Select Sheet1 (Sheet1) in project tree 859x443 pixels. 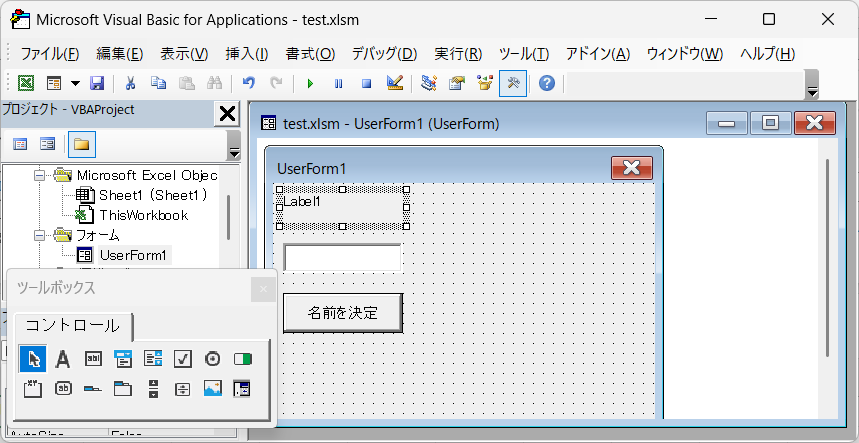coord(153,195)
